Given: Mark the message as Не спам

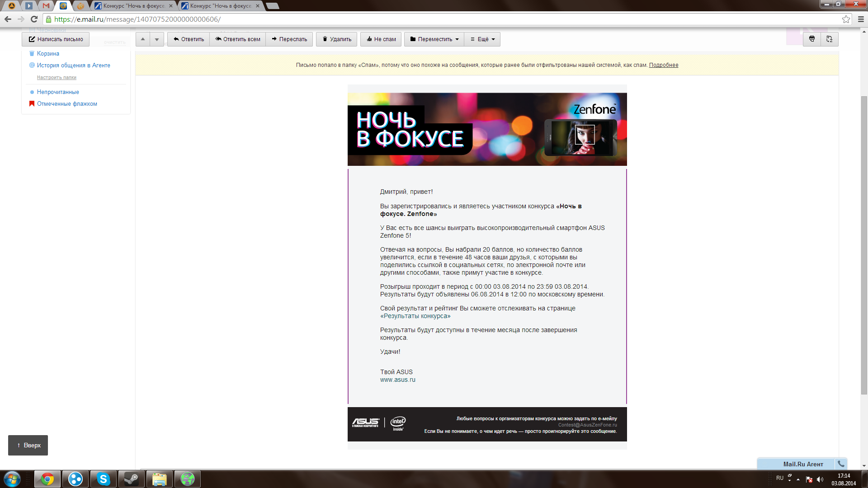Looking at the screenshot, I should click(x=381, y=39).
